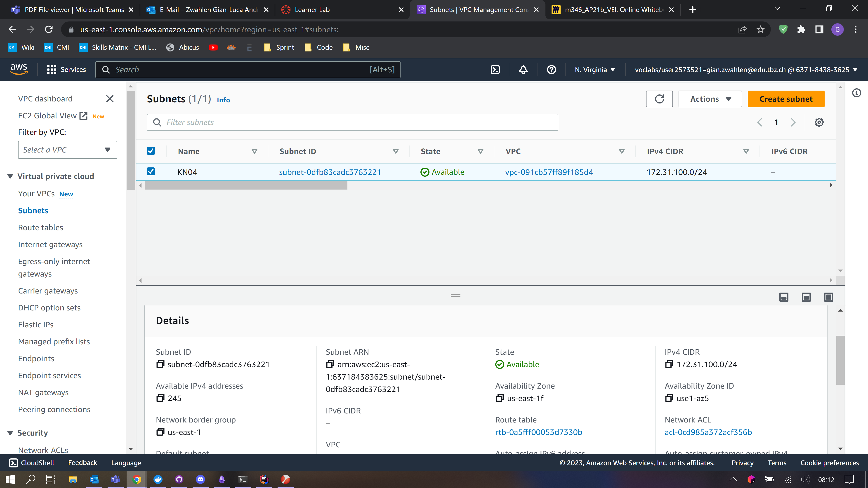Open the Services grid menu
The height and width of the screenshot is (488, 868).
click(x=51, y=70)
